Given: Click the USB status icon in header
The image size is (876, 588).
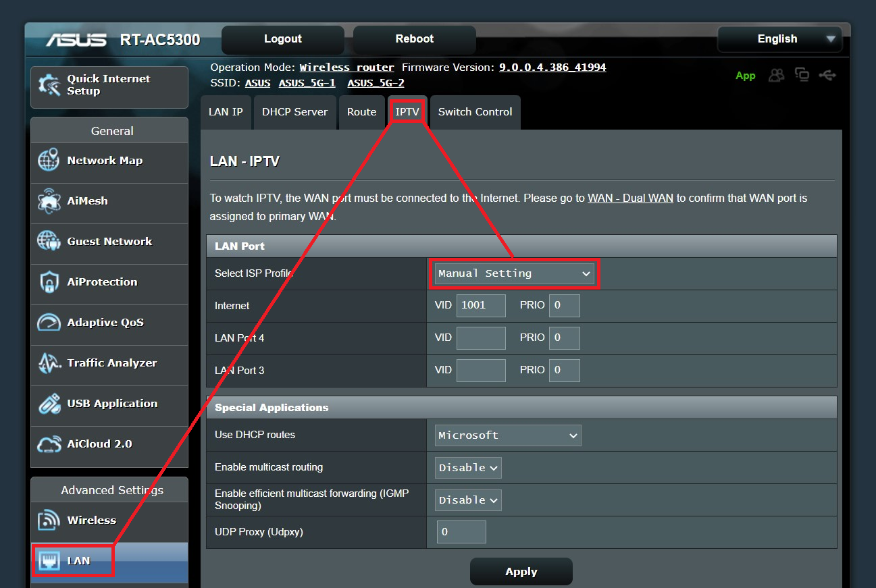Looking at the screenshot, I should [x=827, y=75].
